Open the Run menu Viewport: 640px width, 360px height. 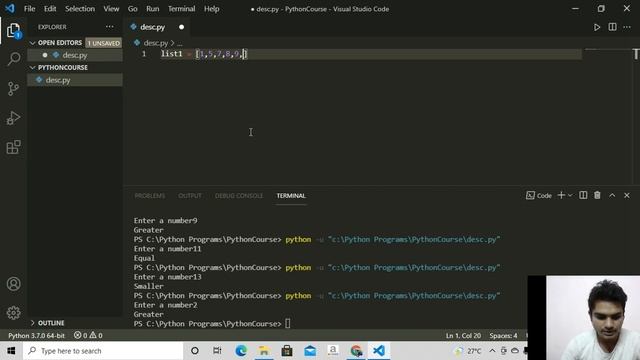tap(153, 9)
